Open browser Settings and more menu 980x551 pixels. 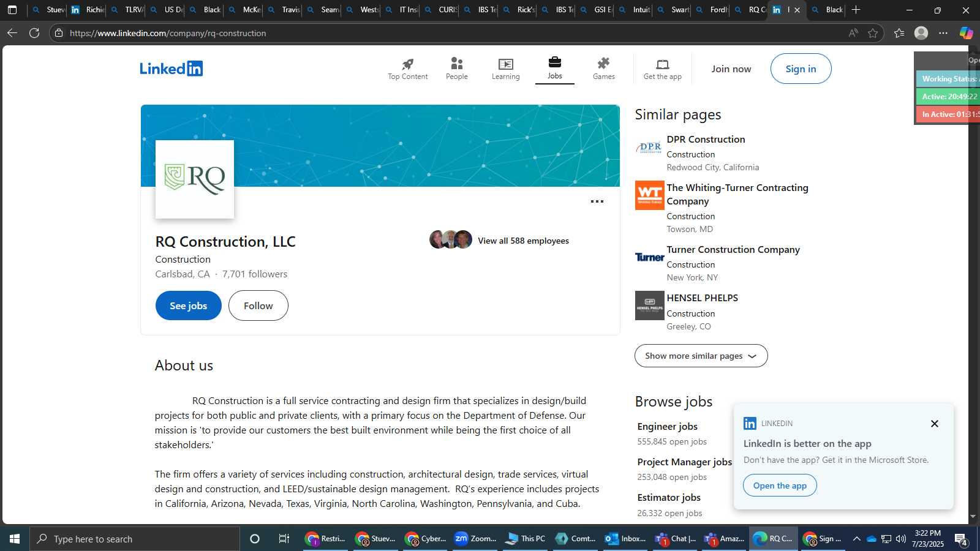(943, 33)
